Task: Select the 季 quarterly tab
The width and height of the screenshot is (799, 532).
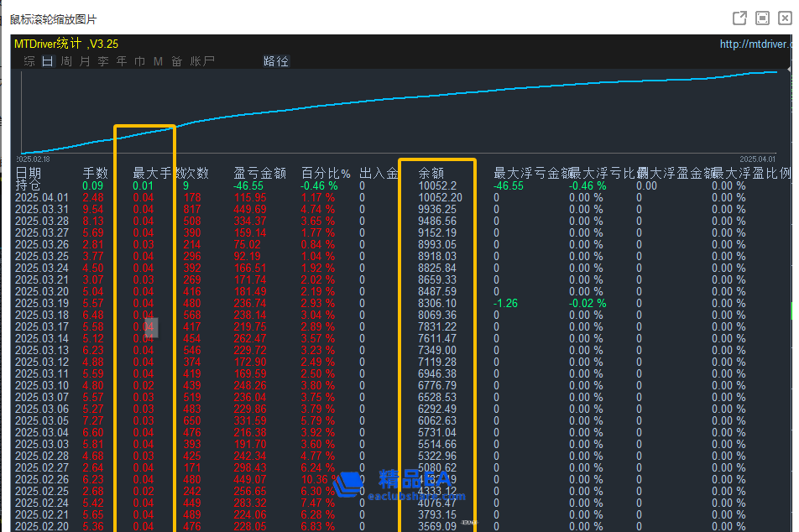Action: pyautogui.click(x=102, y=61)
